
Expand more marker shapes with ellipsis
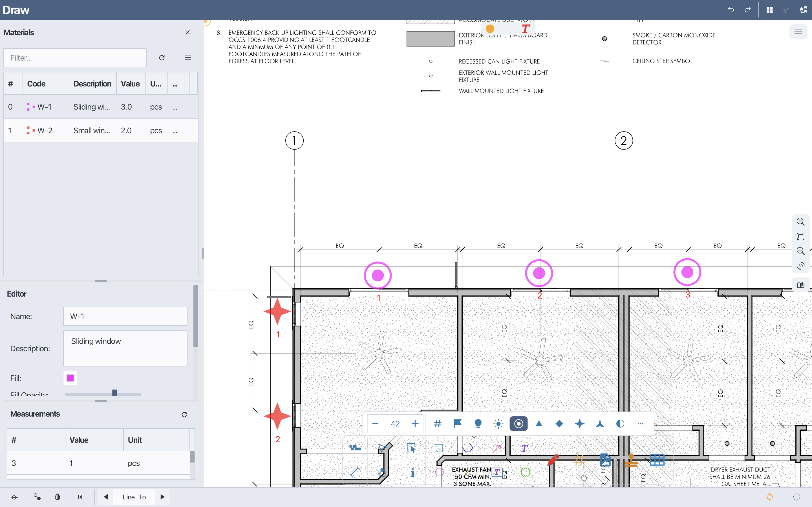pyautogui.click(x=640, y=424)
